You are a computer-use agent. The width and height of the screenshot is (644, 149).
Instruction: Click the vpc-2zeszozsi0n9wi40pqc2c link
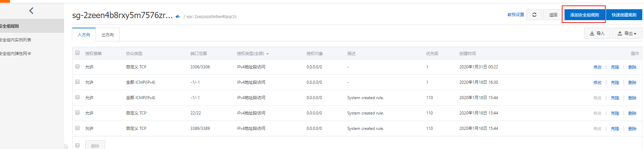212,16
